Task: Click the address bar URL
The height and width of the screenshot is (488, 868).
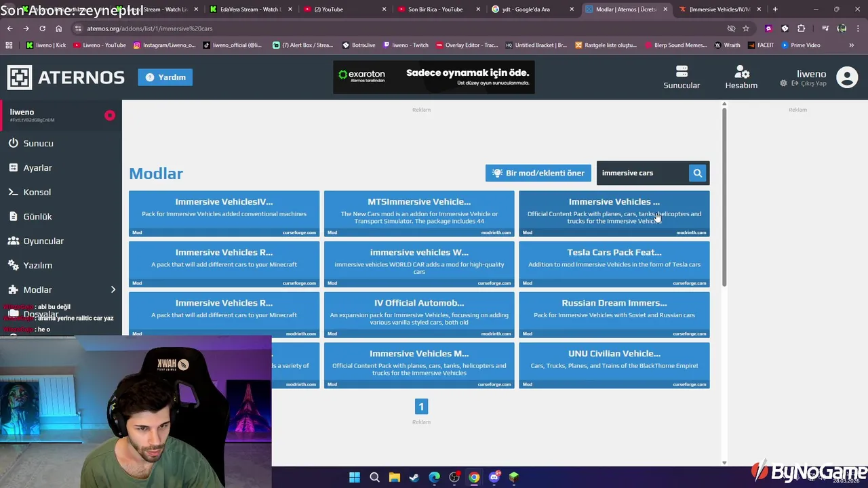Action: (150, 28)
